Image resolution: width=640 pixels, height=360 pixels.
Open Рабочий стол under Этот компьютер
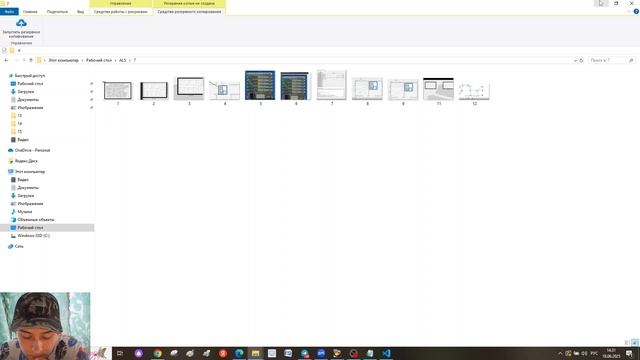[30, 228]
